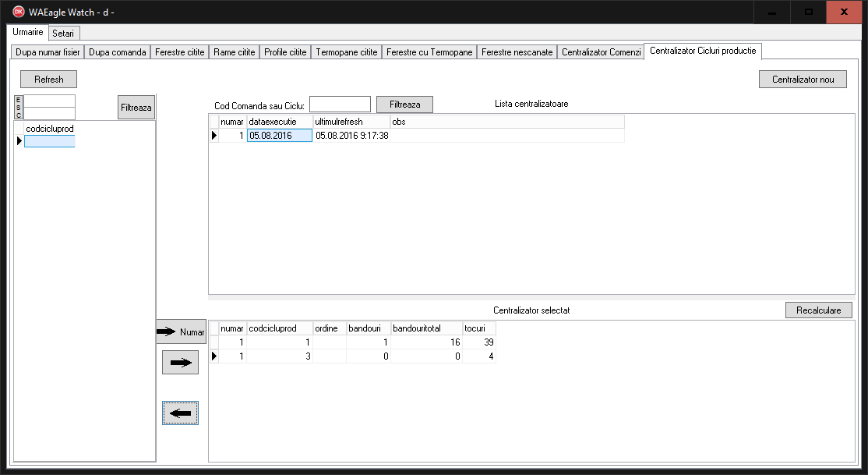Click lower filter input beside ESC
Viewport: 868px width, 475px height.
[50, 113]
